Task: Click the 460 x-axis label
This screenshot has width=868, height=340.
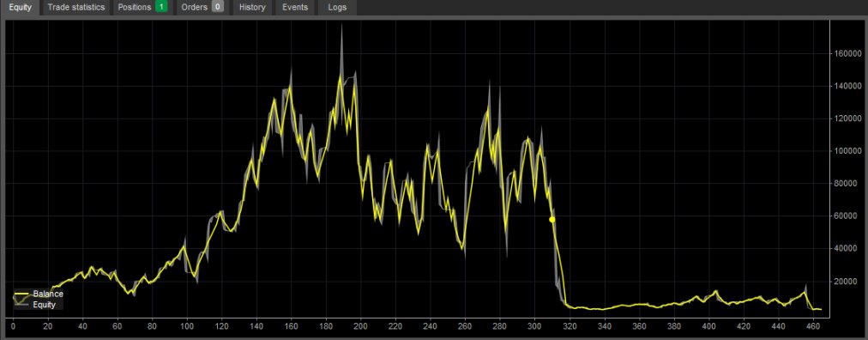Action: (x=813, y=326)
